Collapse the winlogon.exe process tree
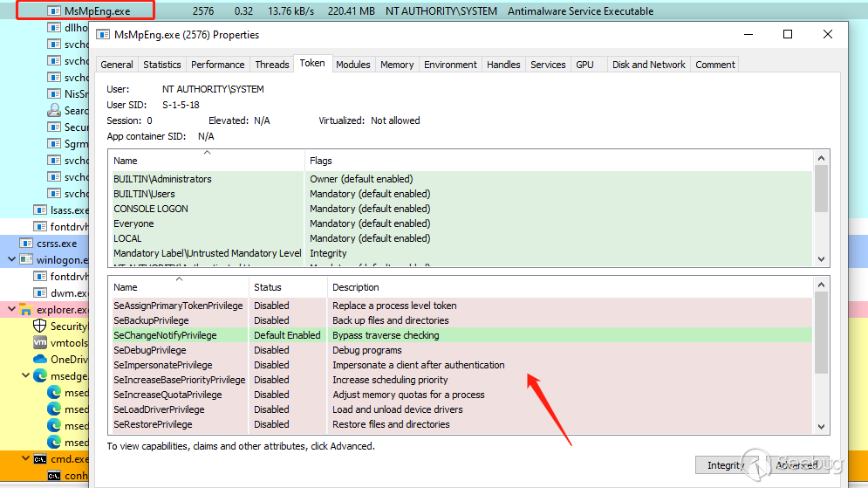The height and width of the screenshot is (488, 868). coord(11,260)
